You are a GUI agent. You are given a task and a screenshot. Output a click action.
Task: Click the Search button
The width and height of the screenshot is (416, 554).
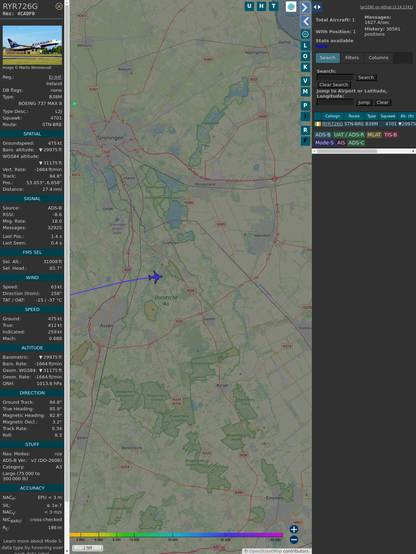(366, 77)
